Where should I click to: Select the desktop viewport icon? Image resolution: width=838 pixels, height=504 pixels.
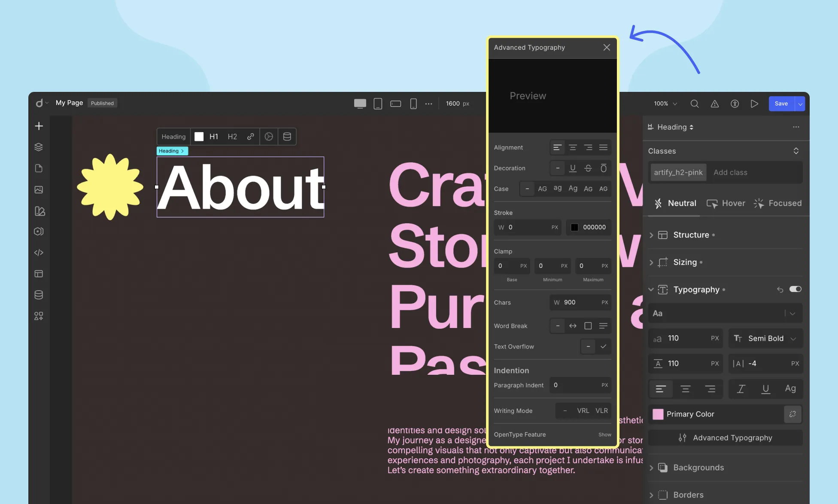click(360, 103)
